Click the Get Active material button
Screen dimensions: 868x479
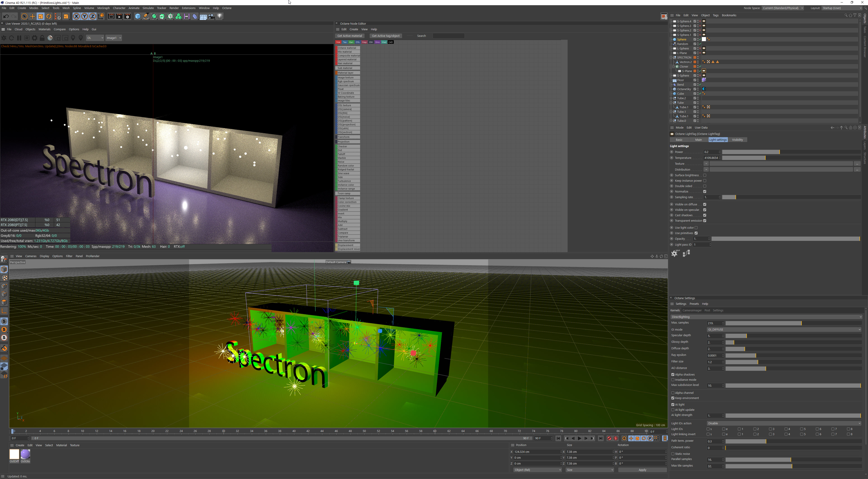[349, 36]
